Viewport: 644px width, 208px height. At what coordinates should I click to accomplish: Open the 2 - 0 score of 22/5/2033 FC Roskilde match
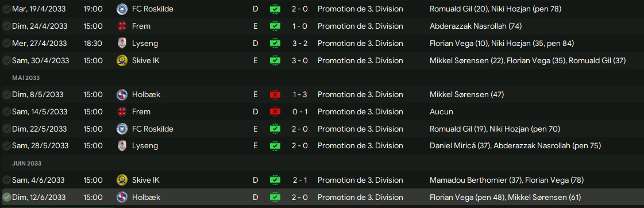click(300, 129)
